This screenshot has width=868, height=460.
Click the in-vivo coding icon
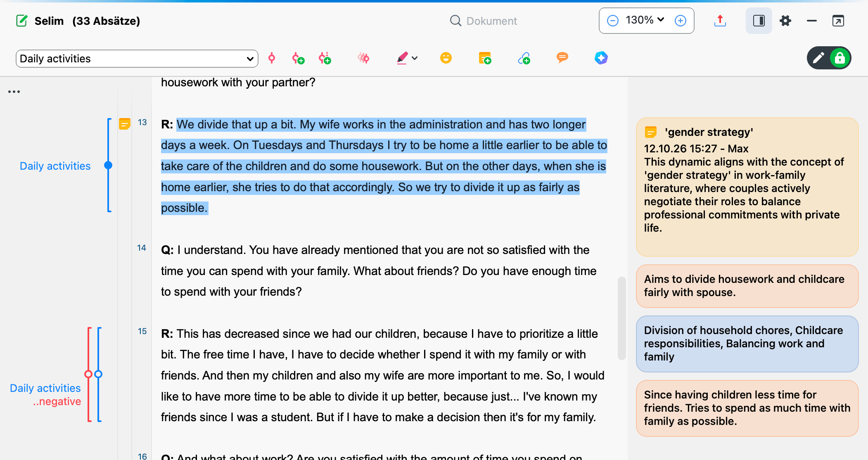coord(363,58)
